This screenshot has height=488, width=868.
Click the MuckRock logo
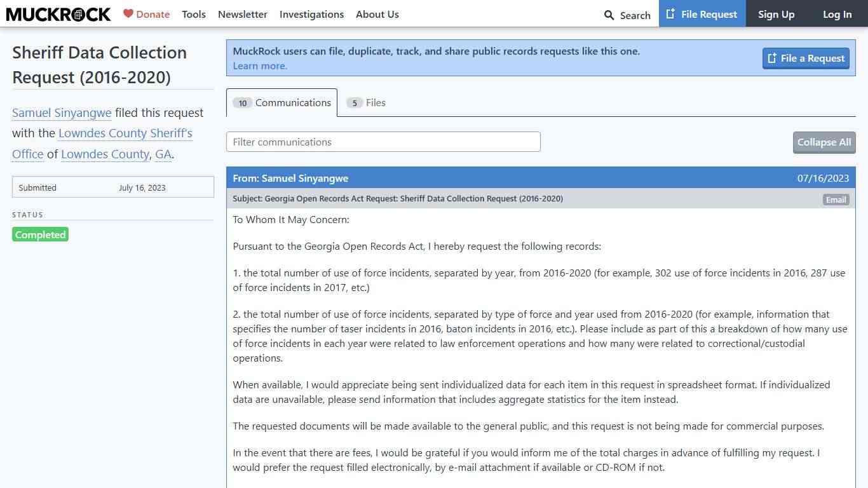click(58, 14)
